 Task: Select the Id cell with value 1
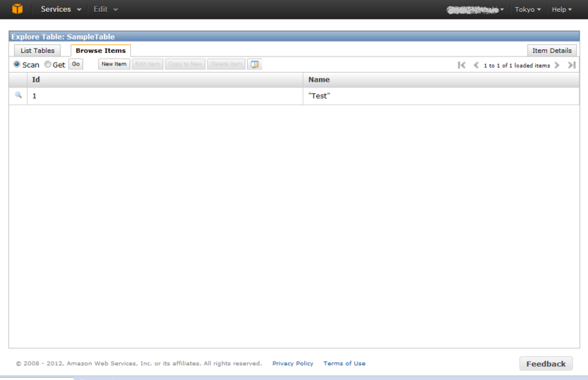tap(165, 96)
